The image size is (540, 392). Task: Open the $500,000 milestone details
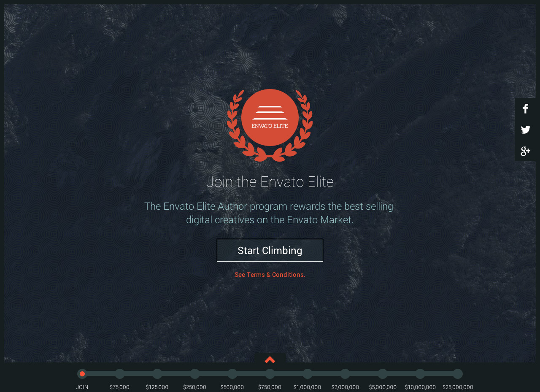tap(232, 373)
